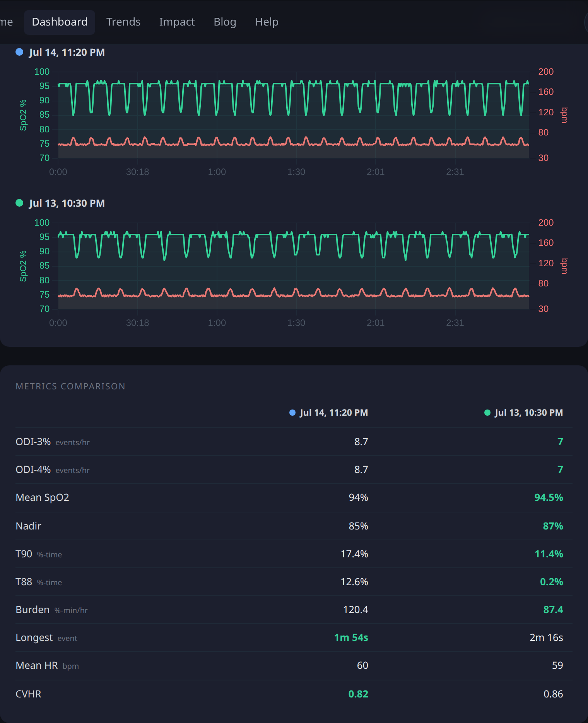The width and height of the screenshot is (588, 723).
Task: Click the Mean SpO2 row label
Action: tap(42, 498)
